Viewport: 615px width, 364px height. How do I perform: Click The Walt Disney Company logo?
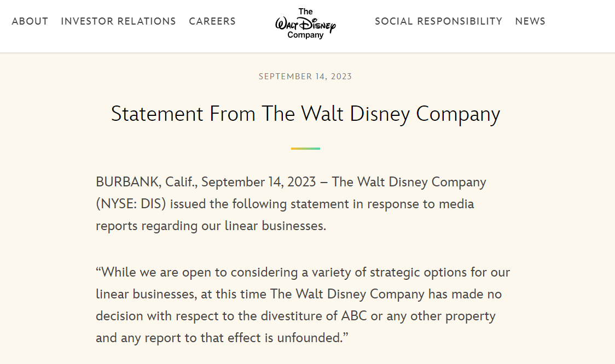(305, 24)
